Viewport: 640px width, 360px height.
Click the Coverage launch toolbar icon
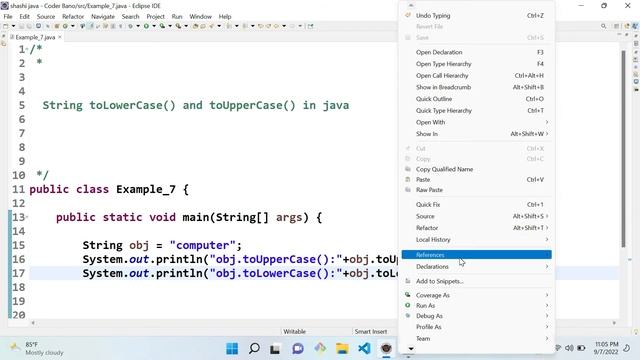tap(162, 26)
